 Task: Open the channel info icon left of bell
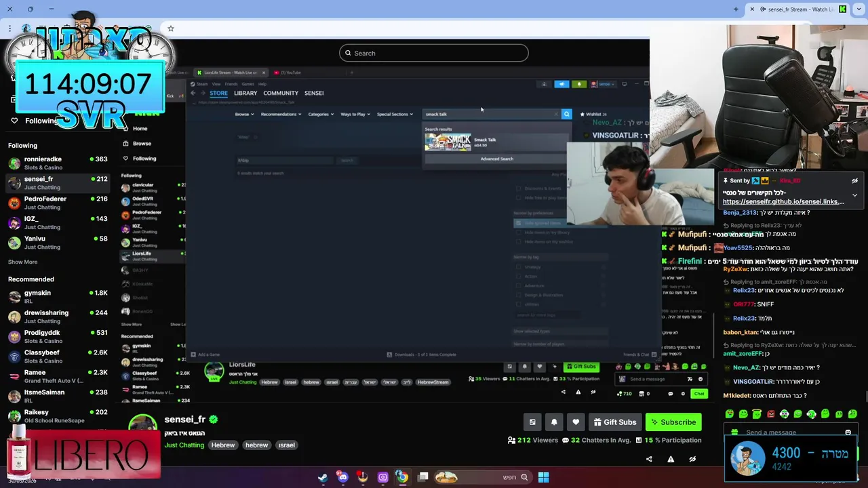point(532,422)
